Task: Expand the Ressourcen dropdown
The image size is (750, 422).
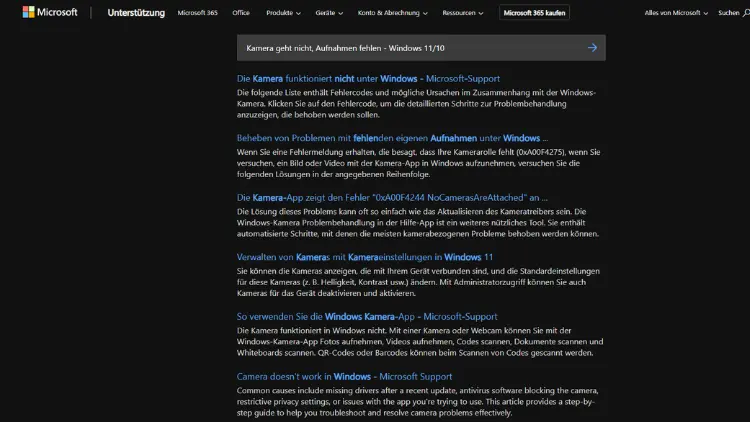Action: [463, 13]
